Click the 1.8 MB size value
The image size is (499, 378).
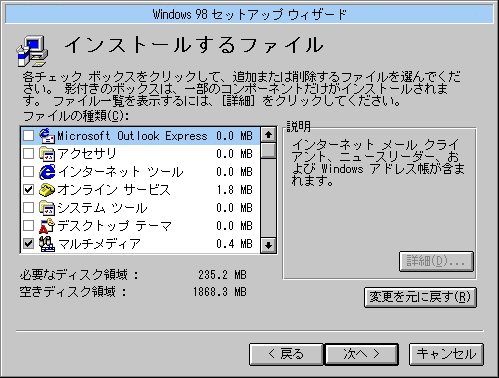(234, 190)
